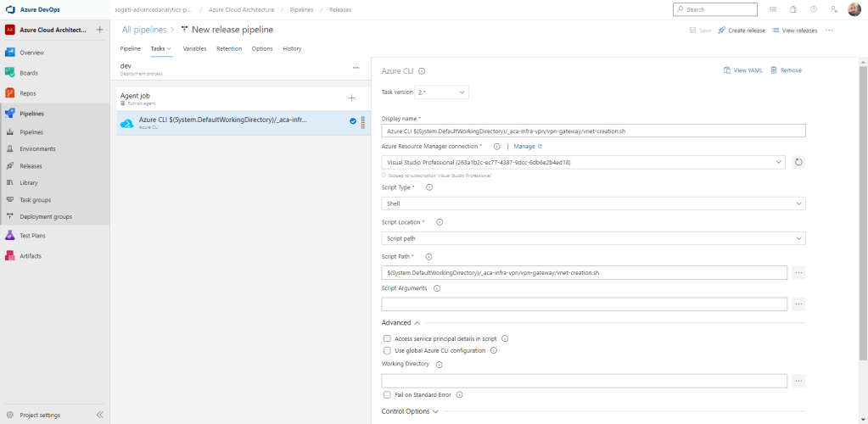Open Test Plans in the sidebar
The image size is (868, 424).
(32, 235)
